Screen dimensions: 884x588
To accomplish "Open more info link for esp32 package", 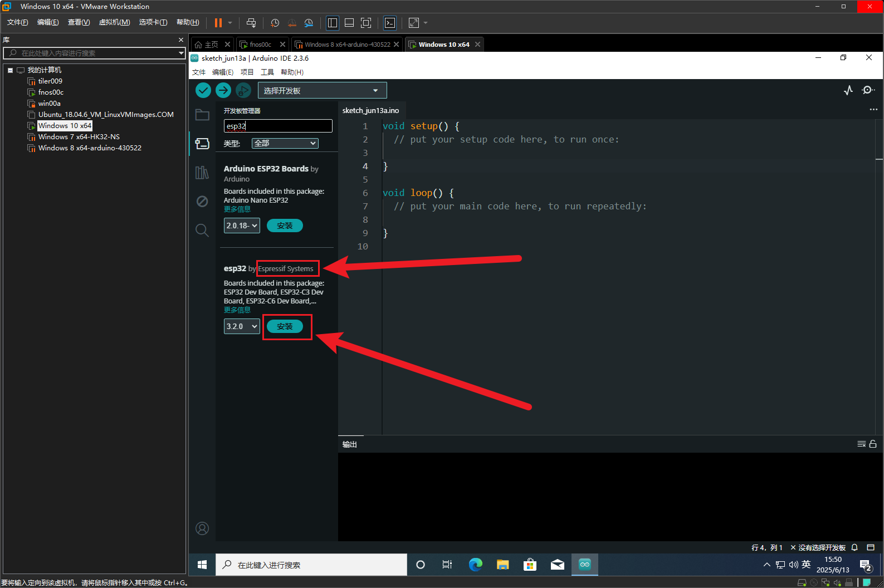I will (237, 310).
